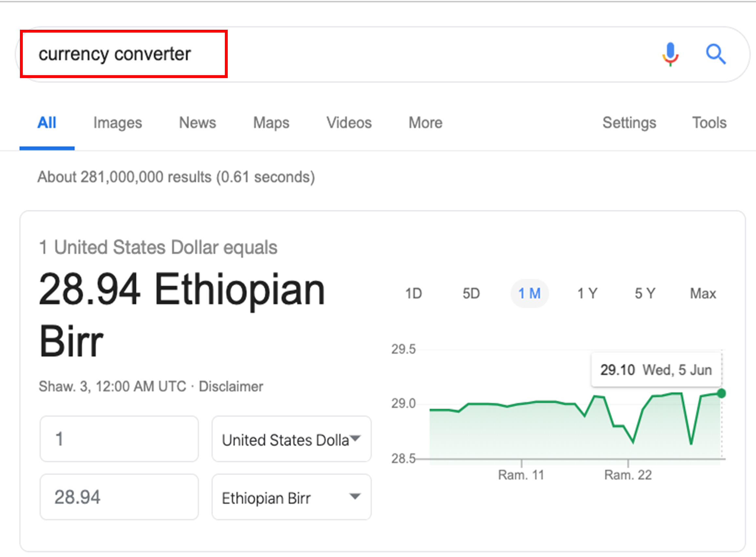Switch chart to 5 Y range
This screenshot has height=557, width=756.
645,293
